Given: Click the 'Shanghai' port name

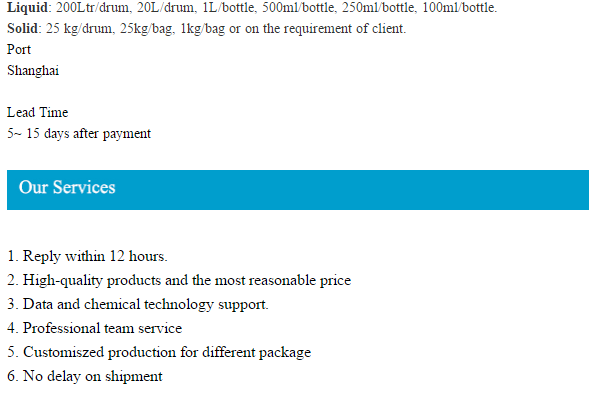Looking at the screenshot, I should pos(33,71).
